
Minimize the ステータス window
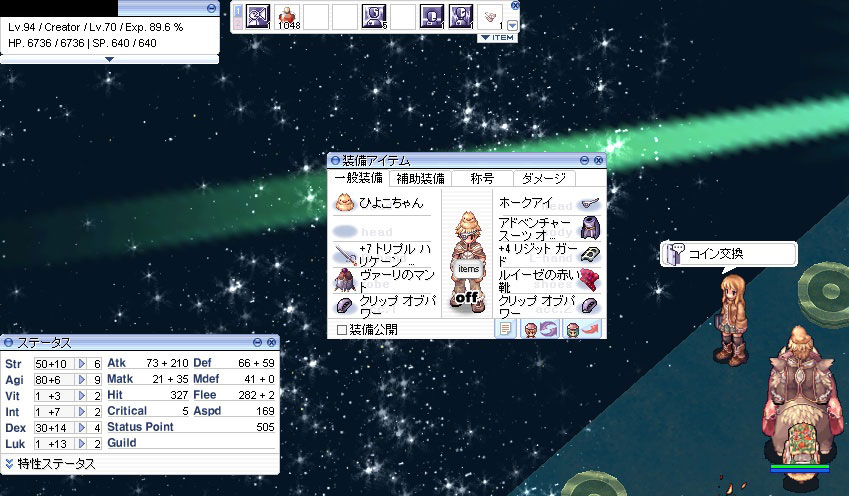pos(257,342)
